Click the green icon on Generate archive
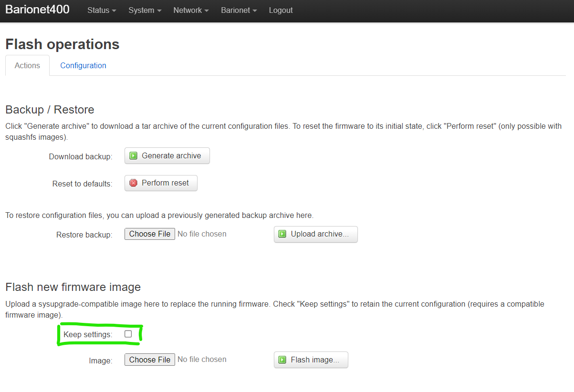The image size is (574, 392). coord(134,156)
